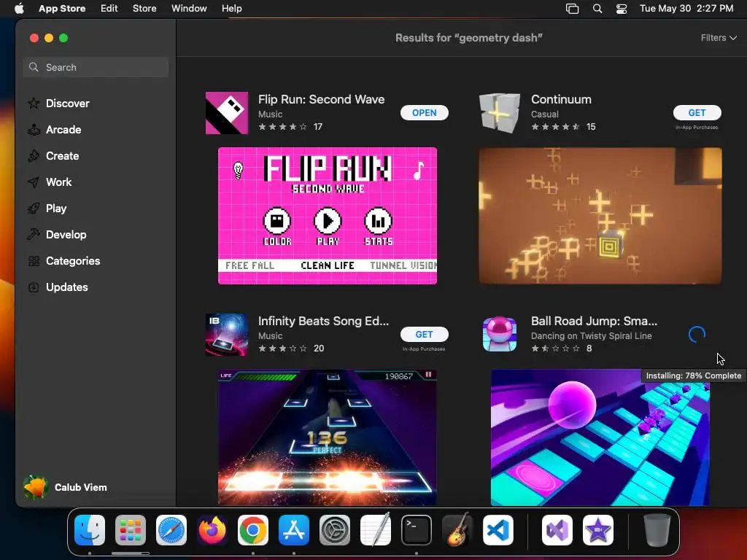The height and width of the screenshot is (560, 747).
Task: Click Stage Manager icon in menu bar
Action: click(572, 9)
